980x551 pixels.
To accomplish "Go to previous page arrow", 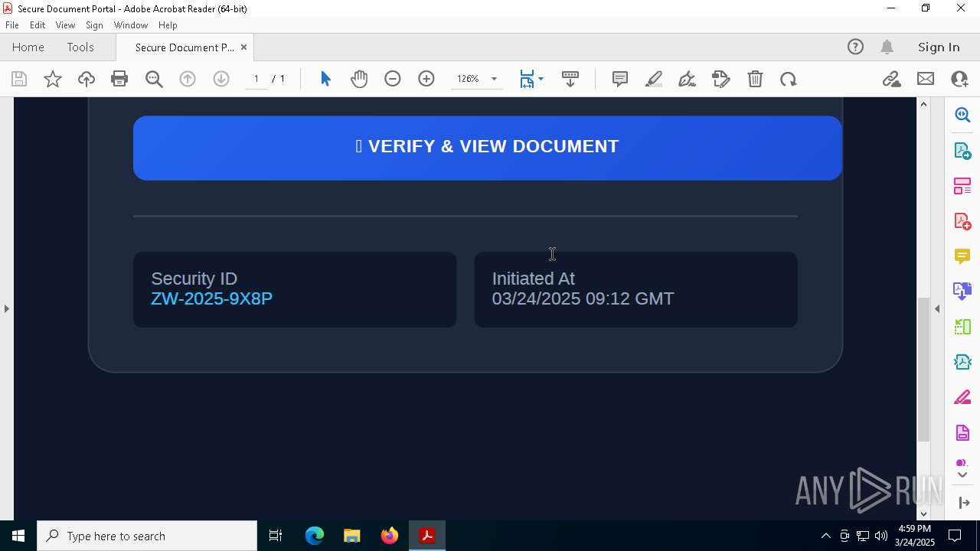I will coord(188,79).
